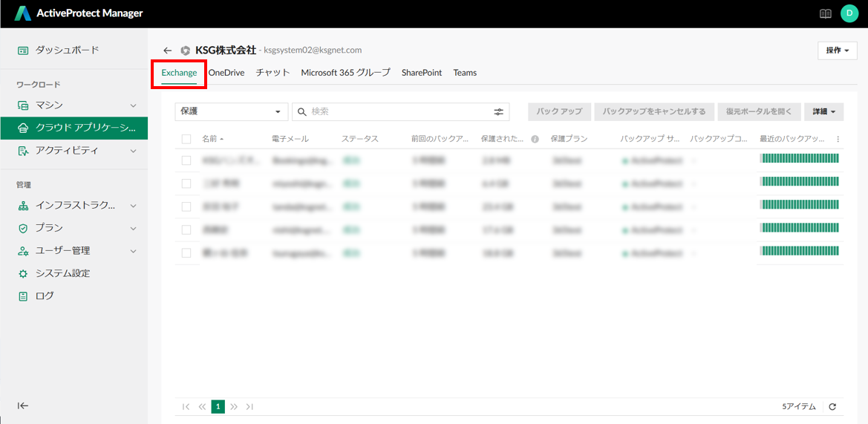The width and height of the screenshot is (868, 424).
Task: Click first row recent backup bar
Action: (x=800, y=159)
